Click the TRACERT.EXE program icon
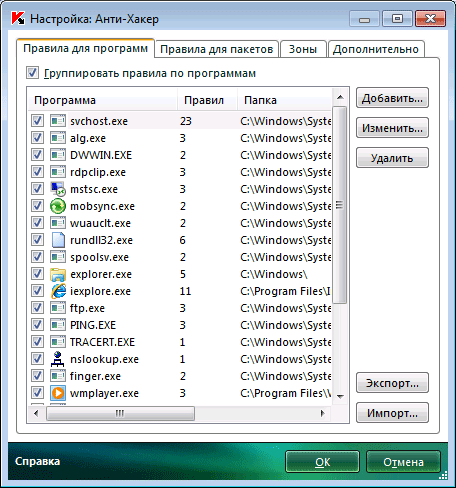 click(x=58, y=342)
